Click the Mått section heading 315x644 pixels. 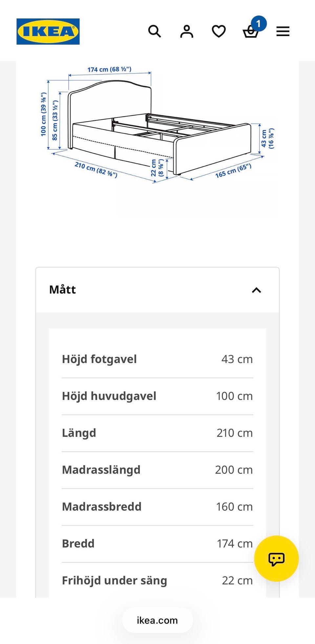click(x=62, y=290)
